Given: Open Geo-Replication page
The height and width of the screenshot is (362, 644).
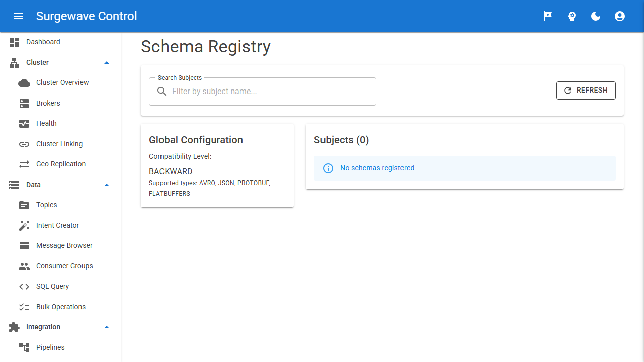Looking at the screenshot, I should click(60, 164).
